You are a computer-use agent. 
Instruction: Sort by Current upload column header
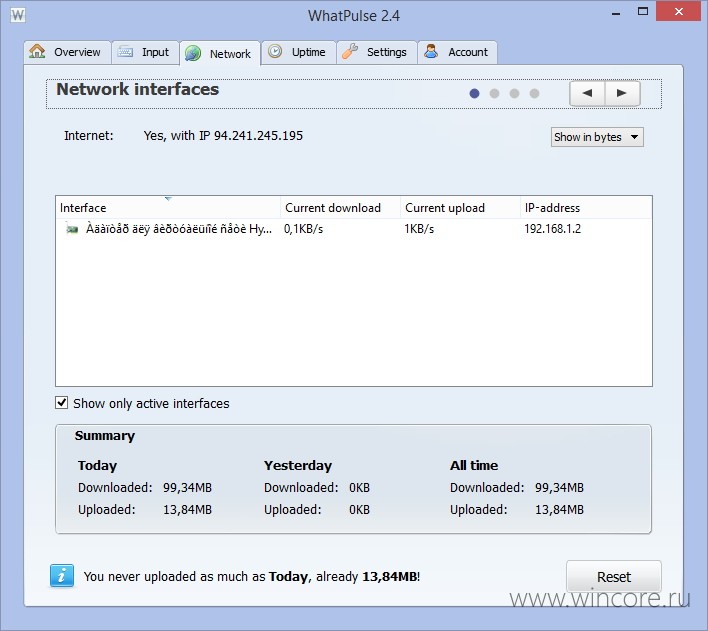tap(460, 208)
